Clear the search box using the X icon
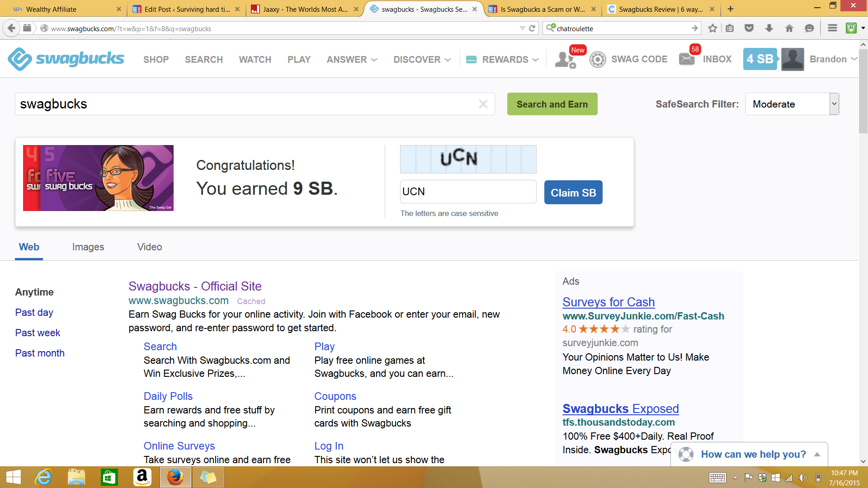 [483, 104]
